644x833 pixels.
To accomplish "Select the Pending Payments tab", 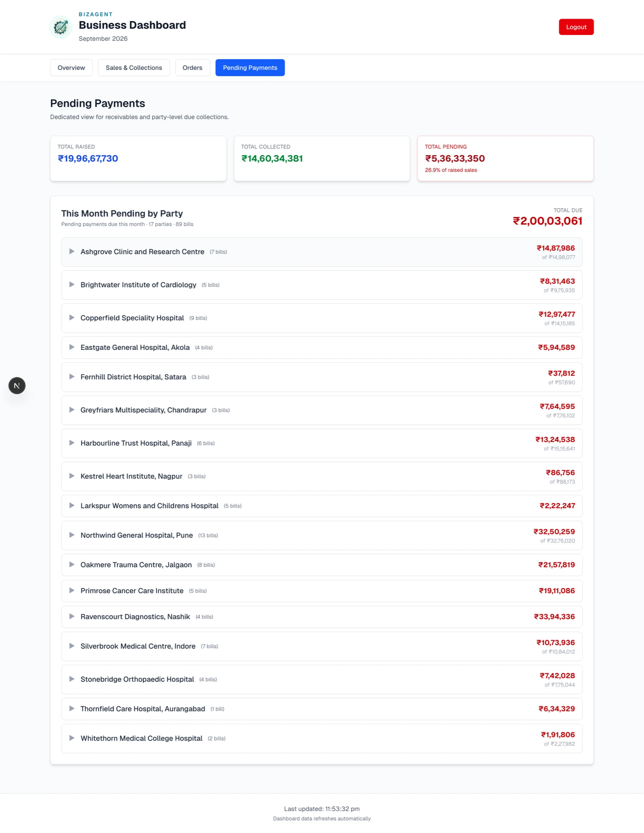I will pyautogui.click(x=250, y=68).
